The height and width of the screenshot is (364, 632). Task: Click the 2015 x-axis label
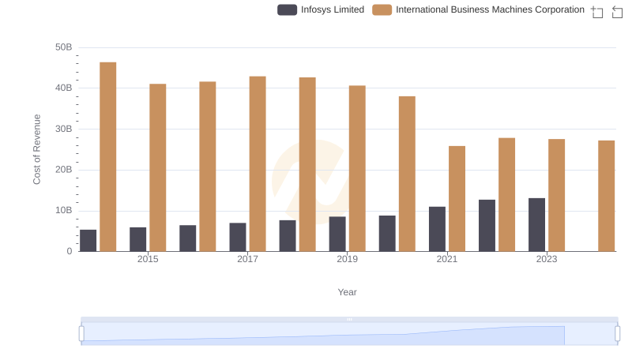pos(148,259)
